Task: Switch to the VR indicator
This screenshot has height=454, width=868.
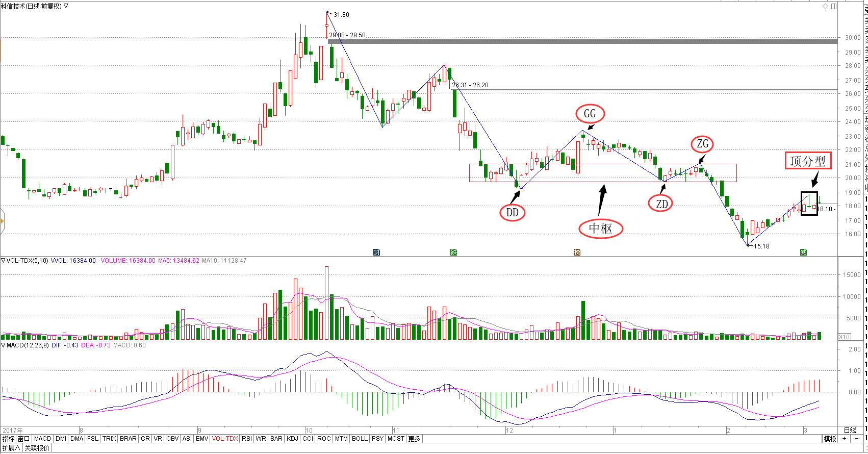Action: [158, 439]
